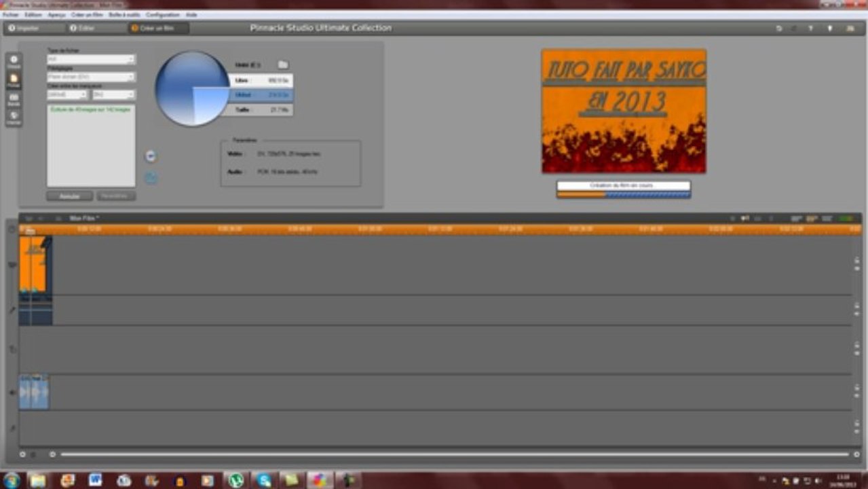This screenshot has width=868, height=489.
Task: Select the Internet output type icon
Action: 14,118
